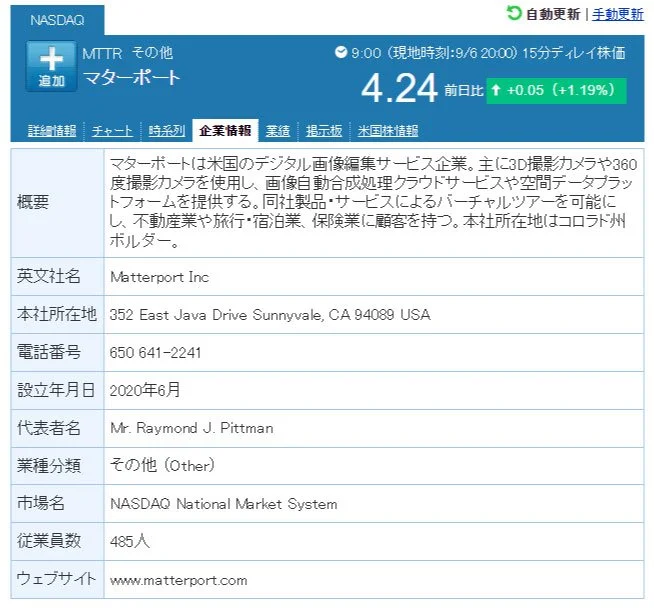Click the 英文社名 row label

coord(48,276)
